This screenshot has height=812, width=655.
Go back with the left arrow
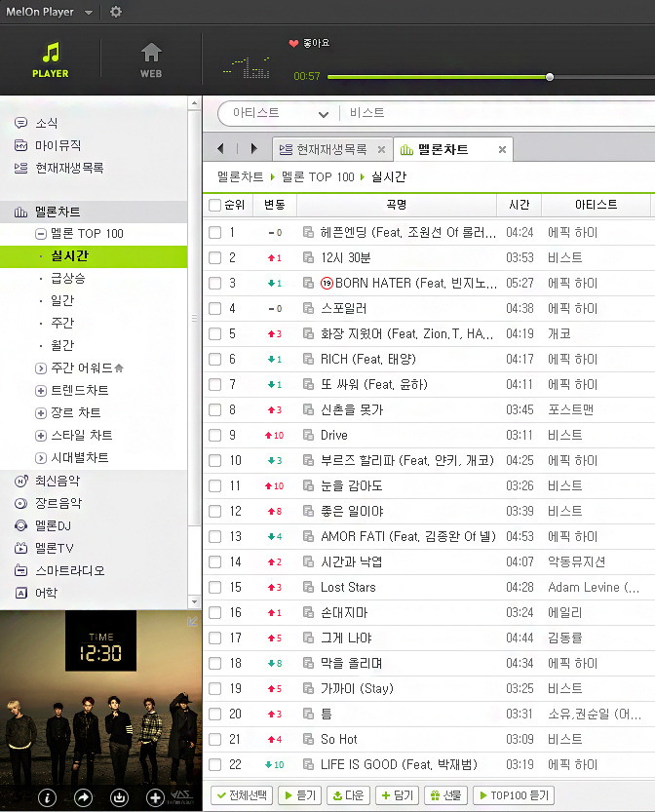pyautogui.click(x=220, y=149)
